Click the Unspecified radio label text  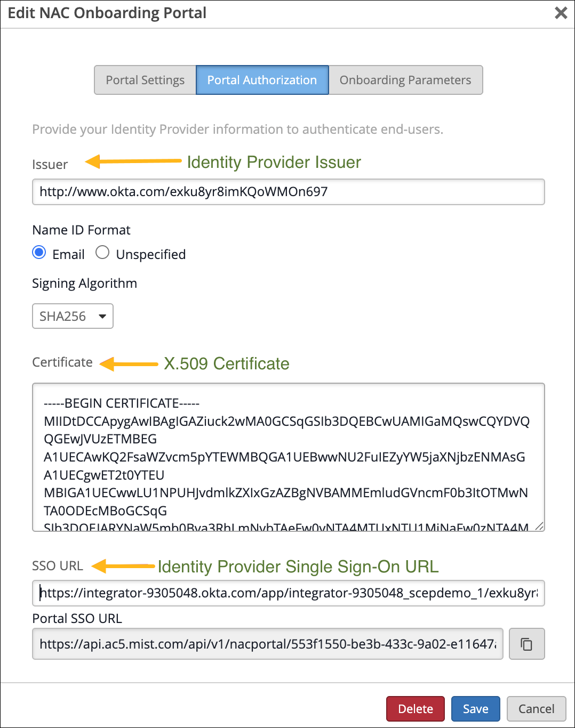tap(150, 254)
